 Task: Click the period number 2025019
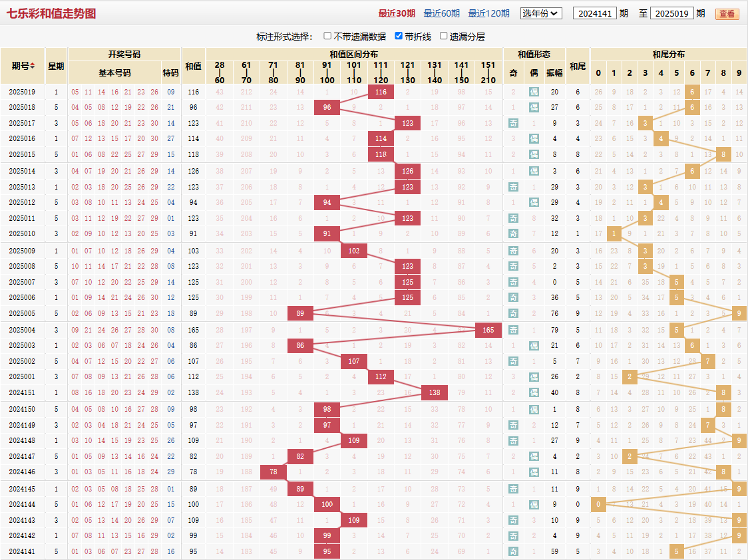[x=22, y=92]
